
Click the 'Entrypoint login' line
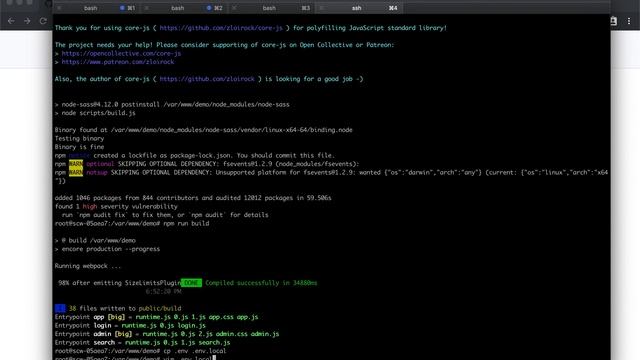[130, 325]
